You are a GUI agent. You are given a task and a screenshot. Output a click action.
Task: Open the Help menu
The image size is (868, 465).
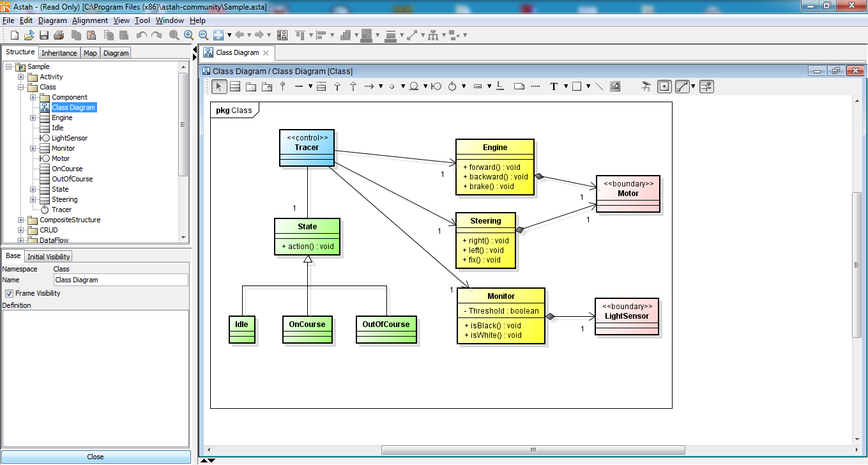click(x=197, y=20)
